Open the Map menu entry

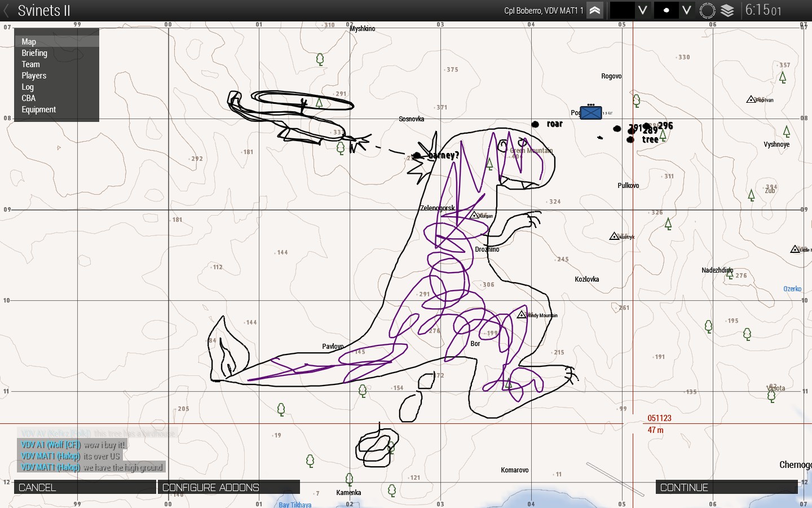tap(56, 41)
